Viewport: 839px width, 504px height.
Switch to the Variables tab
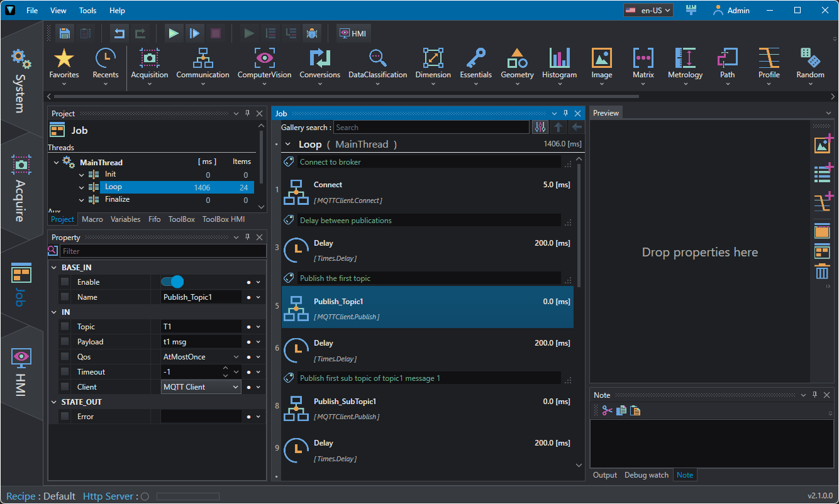coord(125,219)
